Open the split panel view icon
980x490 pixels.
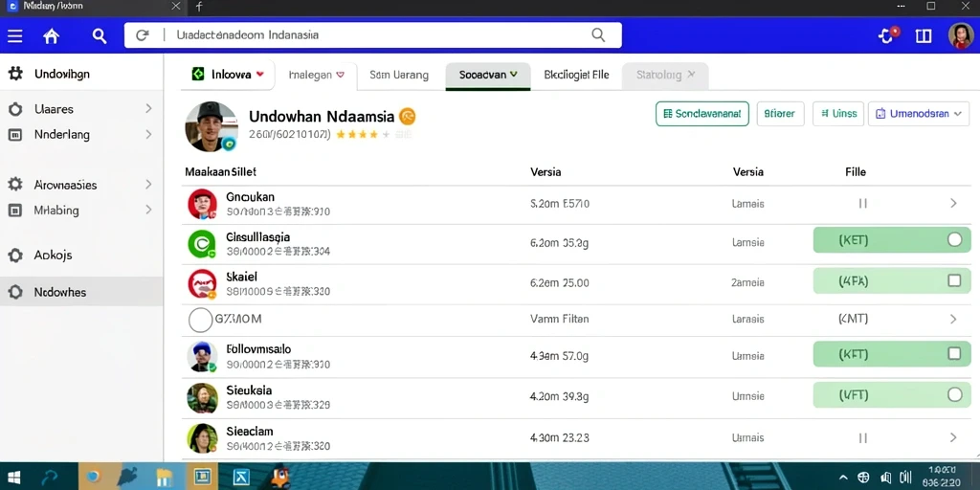(924, 36)
